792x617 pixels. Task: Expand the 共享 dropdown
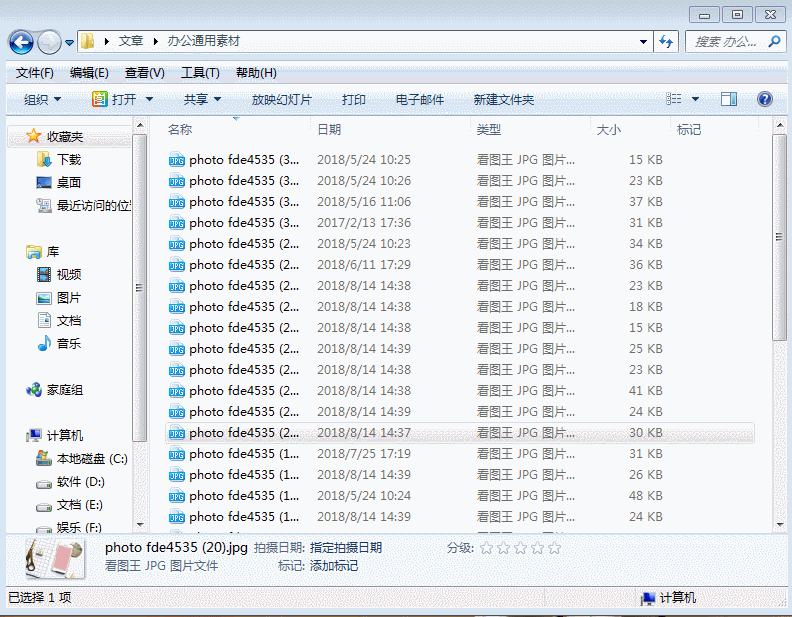pyautogui.click(x=202, y=99)
